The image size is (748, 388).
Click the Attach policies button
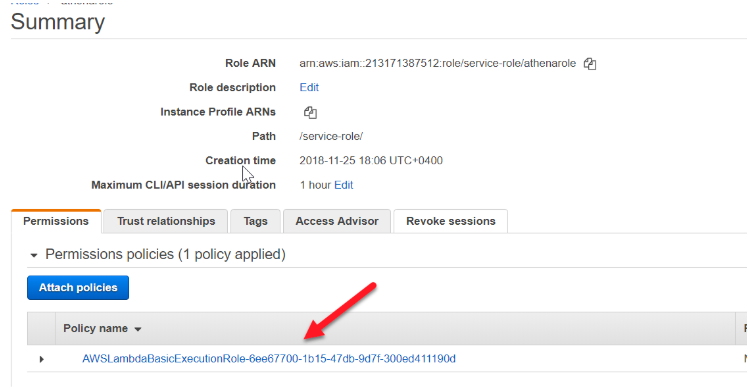click(x=78, y=287)
